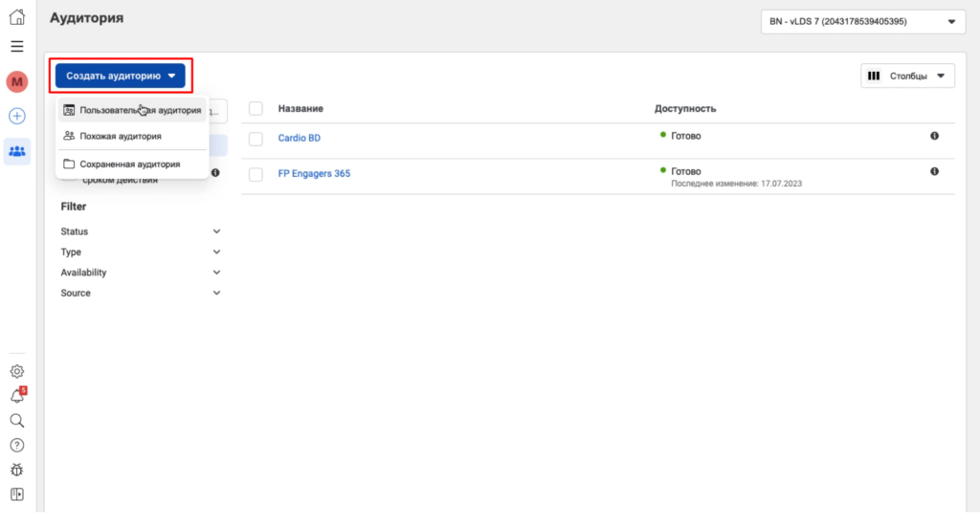Choose Похожая аудитория from menu

(120, 137)
